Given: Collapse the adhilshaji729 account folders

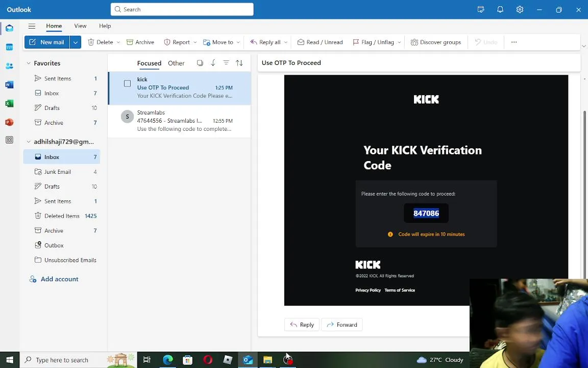Looking at the screenshot, I should (x=29, y=142).
